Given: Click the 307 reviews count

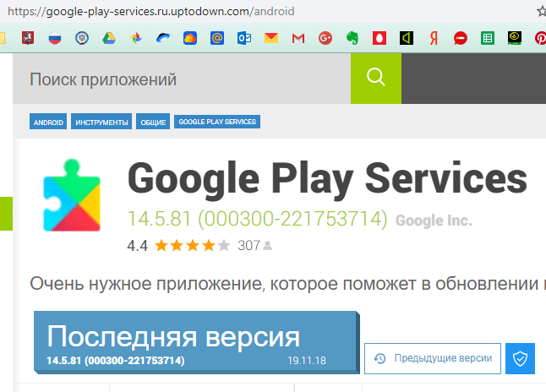Looking at the screenshot, I should click(248, 246).
